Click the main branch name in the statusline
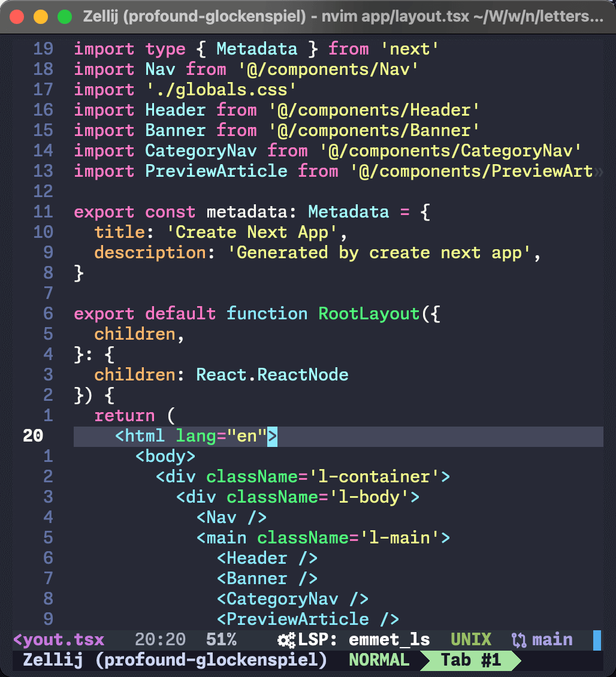 coord(552,640)
